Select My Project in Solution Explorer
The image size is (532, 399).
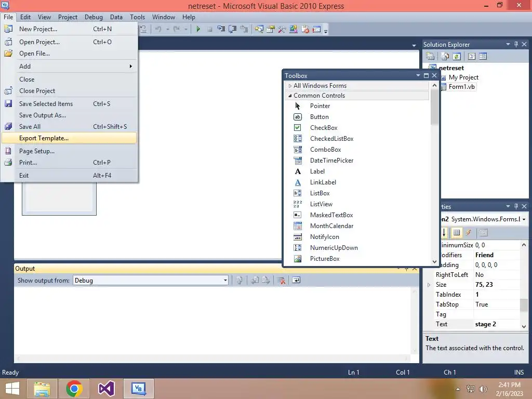tap(463, 77)
